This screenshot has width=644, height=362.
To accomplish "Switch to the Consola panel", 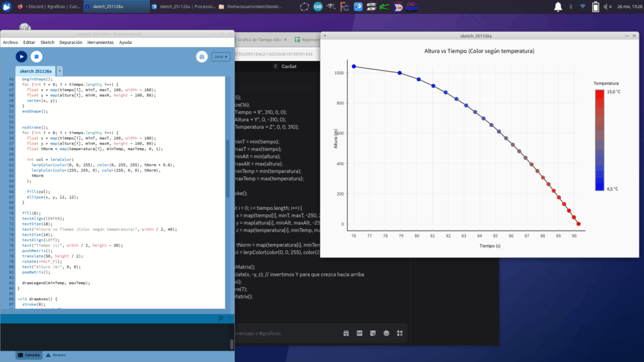I will click(x=28, y=355).
